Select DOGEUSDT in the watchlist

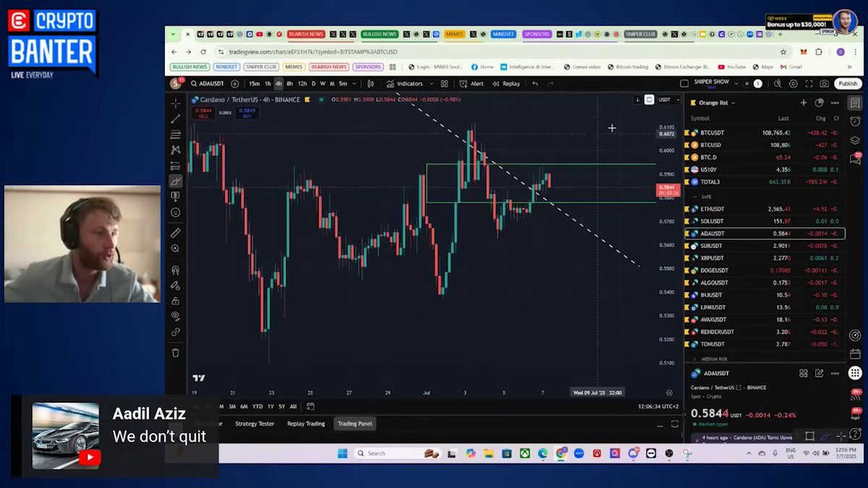[765, 270]
